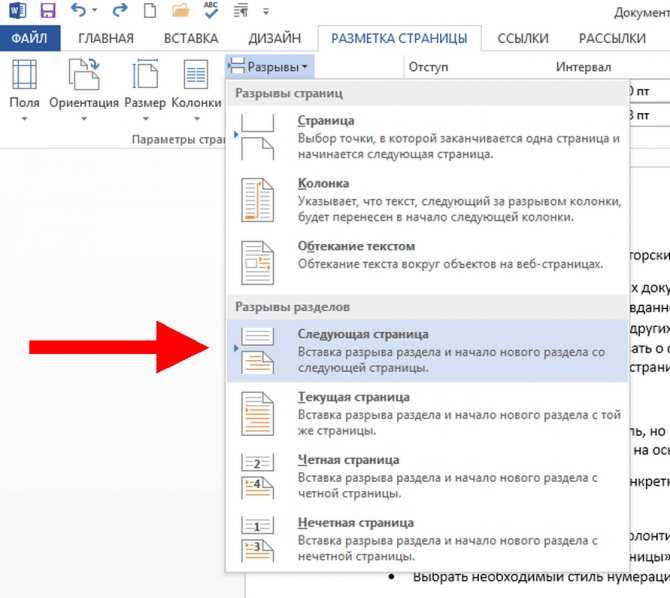Click the Текущая страница section icon
This screenshot has height=598, width=670.
point(257,414)
